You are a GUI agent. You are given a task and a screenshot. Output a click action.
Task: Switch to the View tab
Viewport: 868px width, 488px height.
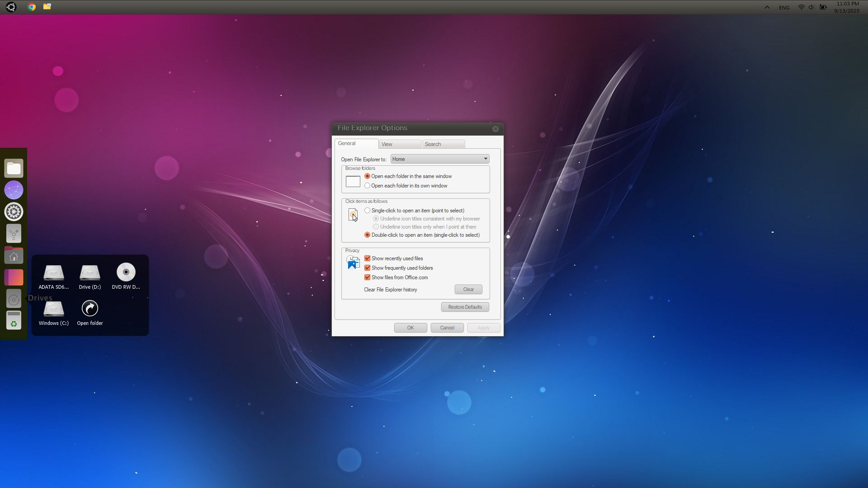[x=400, y=144]
